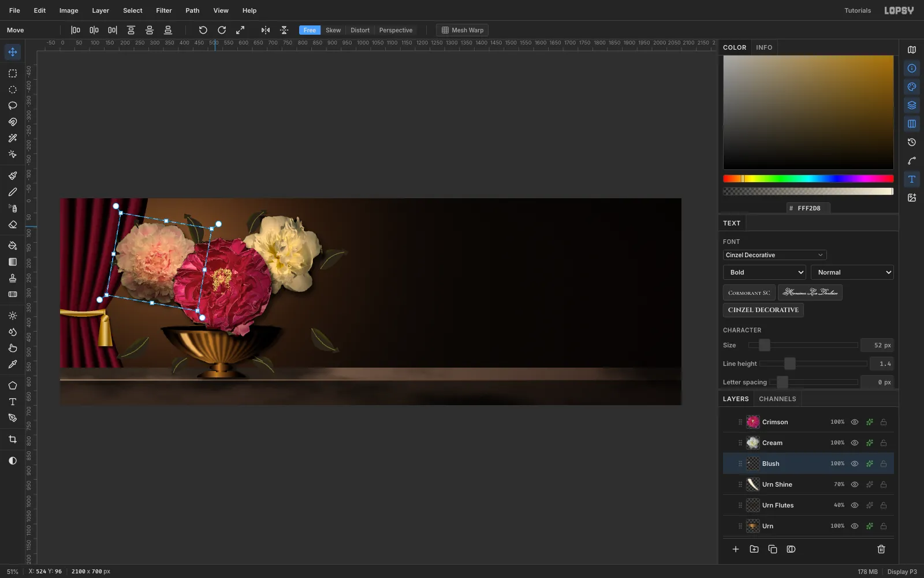Select the Brush tool

tap(12, 176)
